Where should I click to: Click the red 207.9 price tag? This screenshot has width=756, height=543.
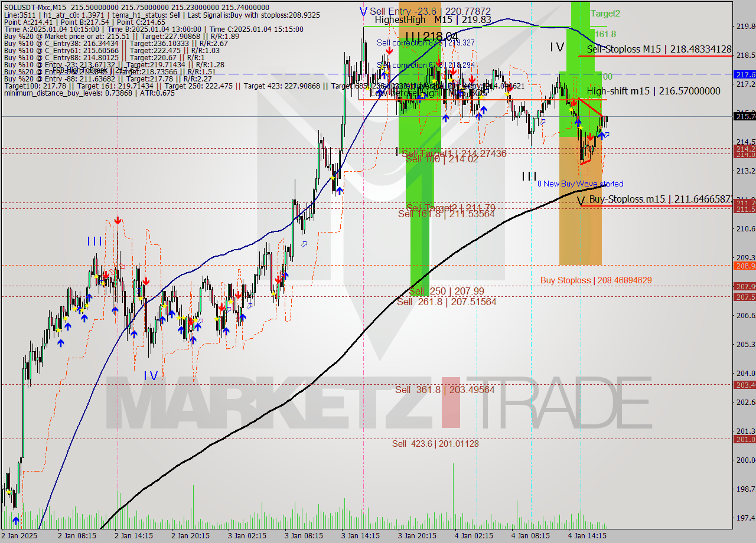coord(744,286)
